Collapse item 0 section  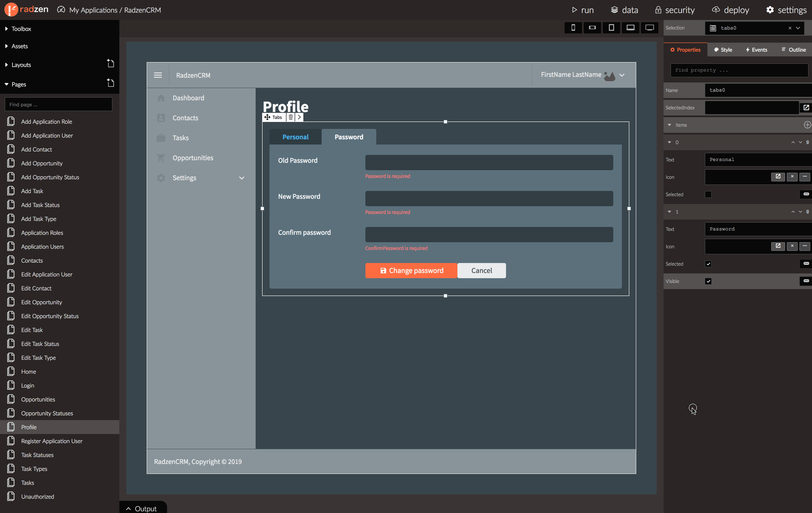point(670,142)
